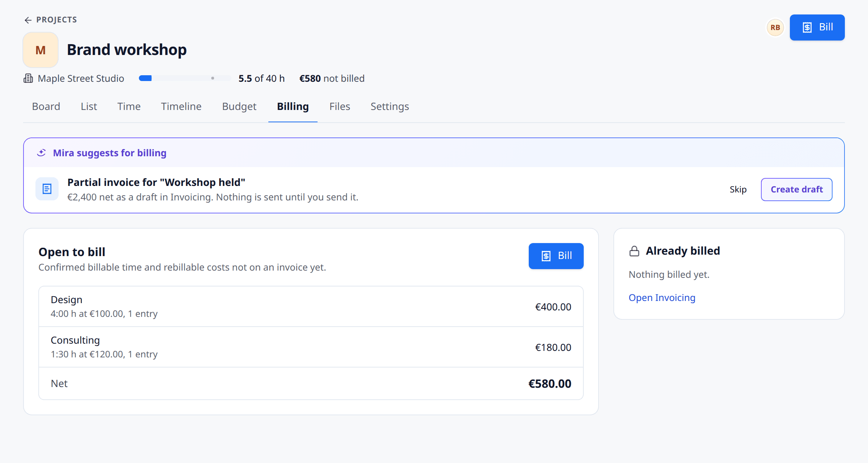Open the Time tab

[x=129, y=106]
